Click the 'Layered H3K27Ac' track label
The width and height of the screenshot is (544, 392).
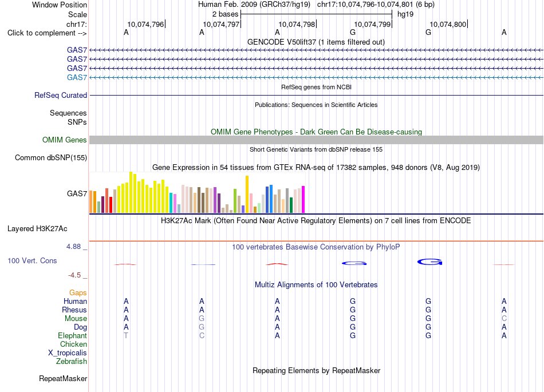coord(37,229)
